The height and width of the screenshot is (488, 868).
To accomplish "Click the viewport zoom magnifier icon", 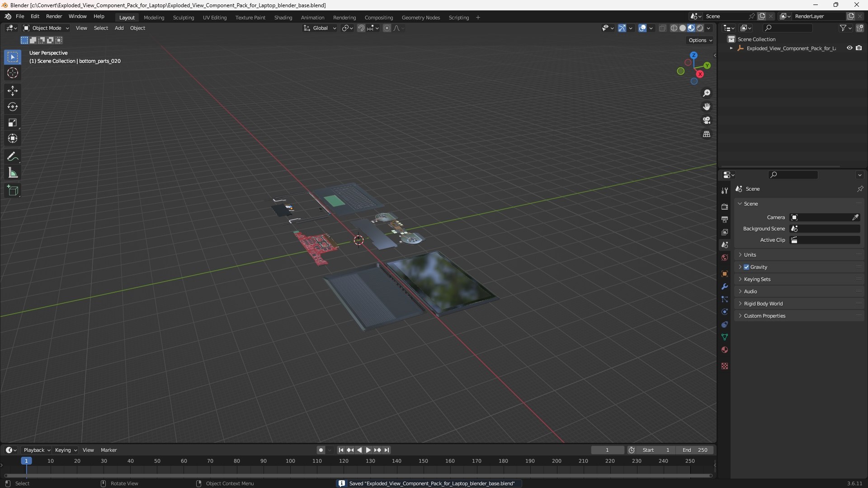I will coord(707,93).
